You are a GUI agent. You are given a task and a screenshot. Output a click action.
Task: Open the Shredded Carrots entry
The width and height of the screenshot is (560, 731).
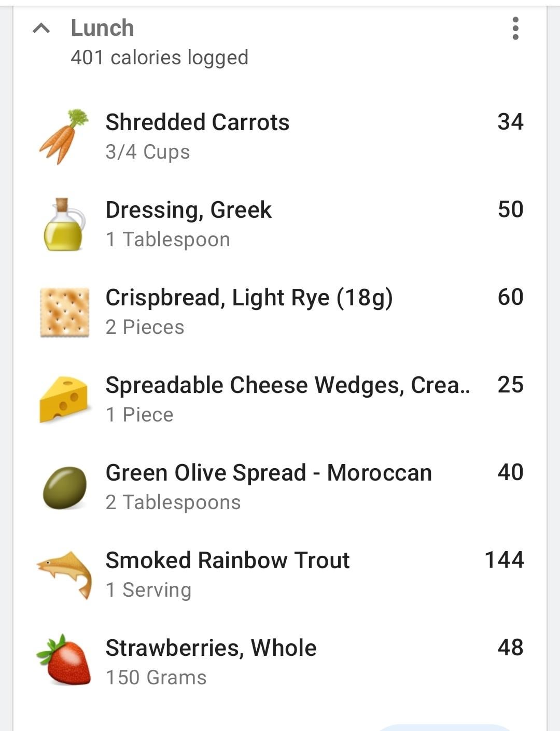click(x=198, y=122)
